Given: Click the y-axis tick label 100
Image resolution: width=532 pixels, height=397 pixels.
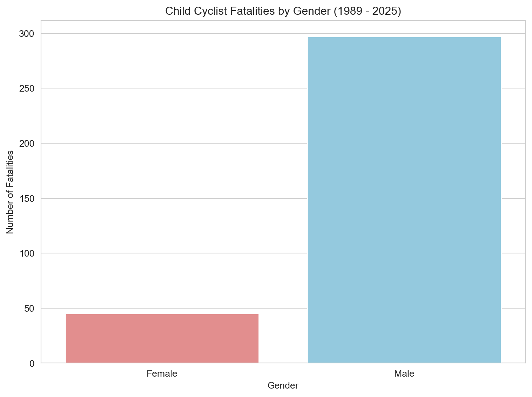Looking at the screenshot, I should point(27,253).
